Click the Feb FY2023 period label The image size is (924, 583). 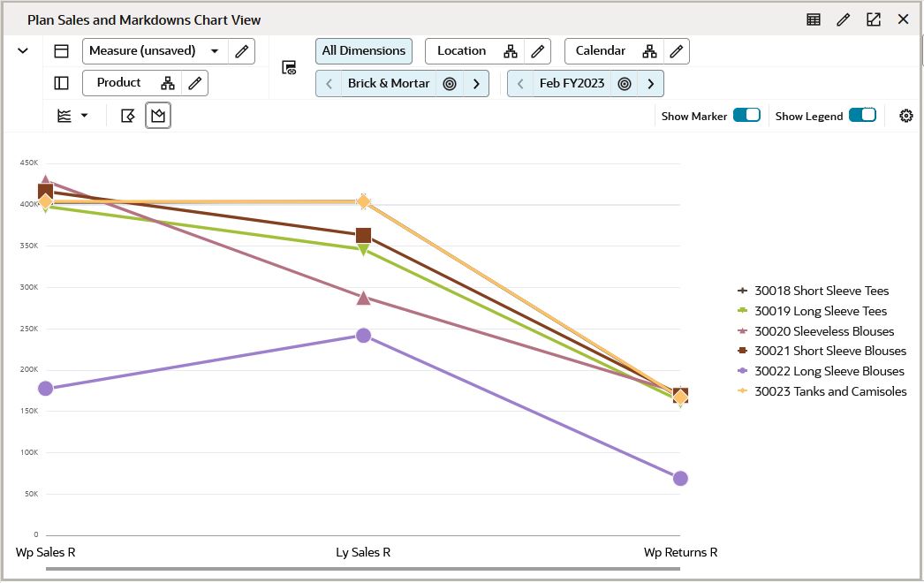pos(572,83)
